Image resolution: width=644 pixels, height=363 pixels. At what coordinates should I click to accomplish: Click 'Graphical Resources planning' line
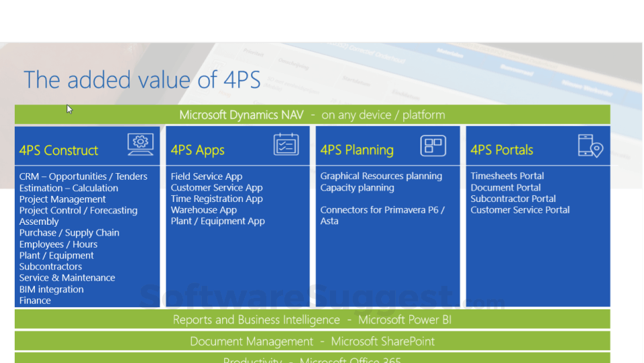(x=381, y=176)
